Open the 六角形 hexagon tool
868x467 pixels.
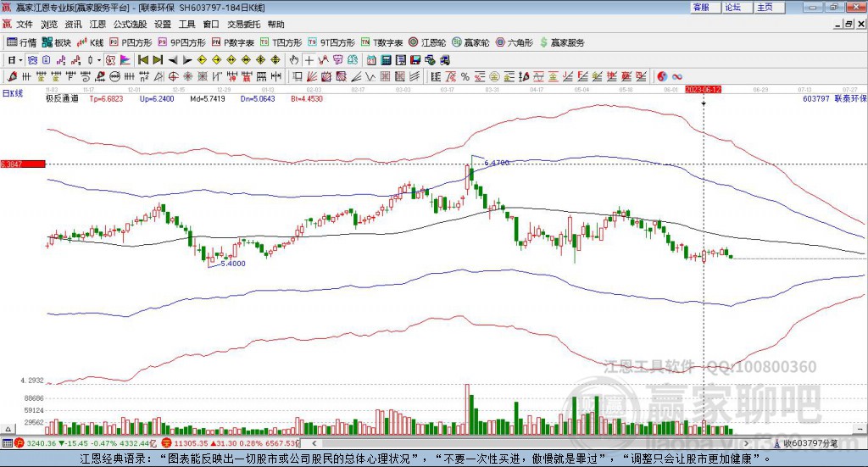[x=515, y=42]
